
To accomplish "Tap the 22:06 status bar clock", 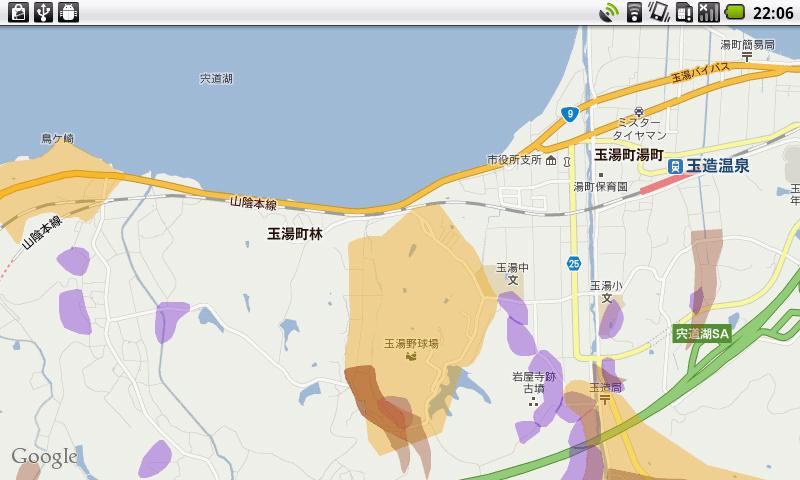I will pos(773,13).
